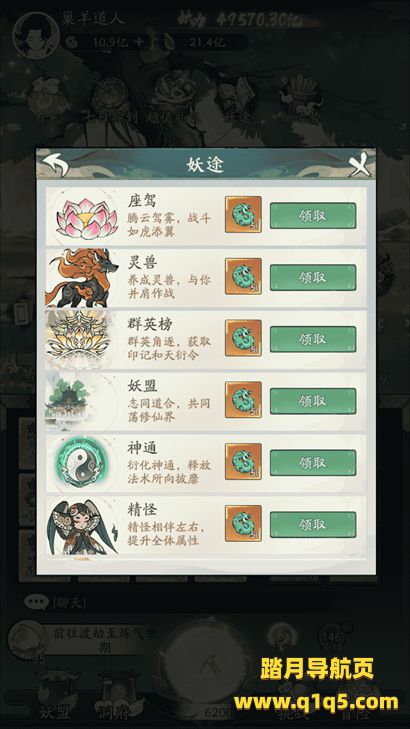Claim the 神通 reward with 领取
This screenshot has width=410, height=729.
pos(313,463)
